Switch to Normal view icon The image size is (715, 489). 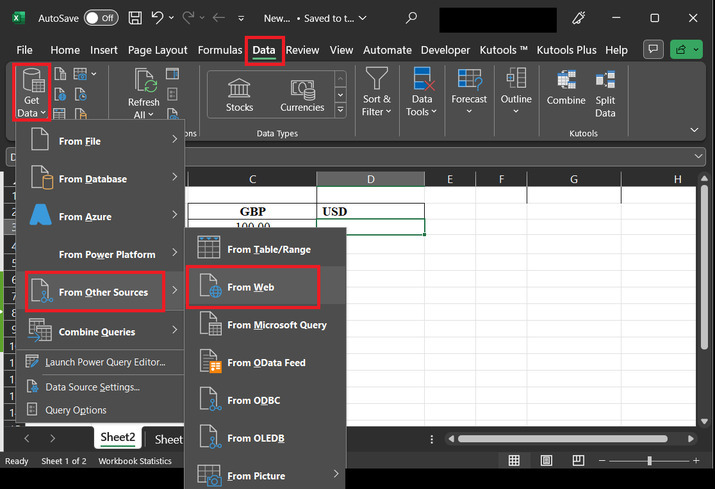pyautogui.click(x=514, y=461)
